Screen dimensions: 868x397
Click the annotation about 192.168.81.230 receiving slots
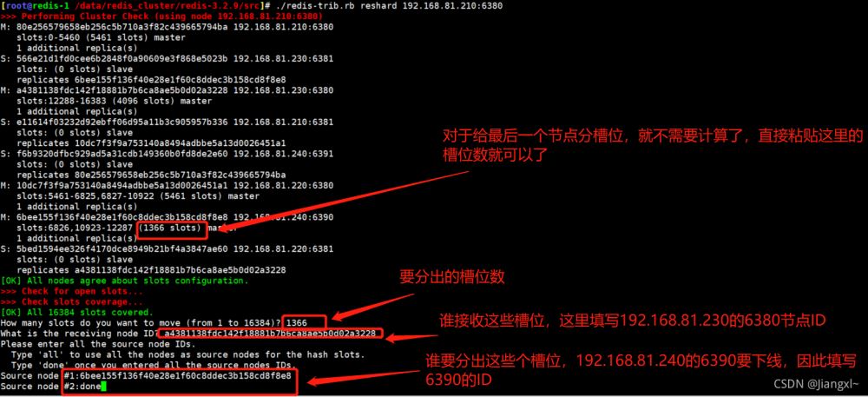[633, 320]
